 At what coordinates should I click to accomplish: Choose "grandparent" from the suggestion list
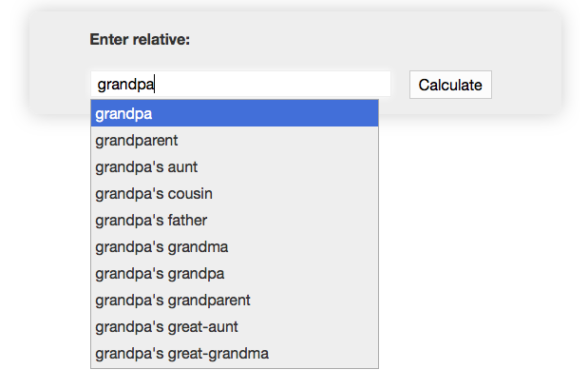coord(234,141)
